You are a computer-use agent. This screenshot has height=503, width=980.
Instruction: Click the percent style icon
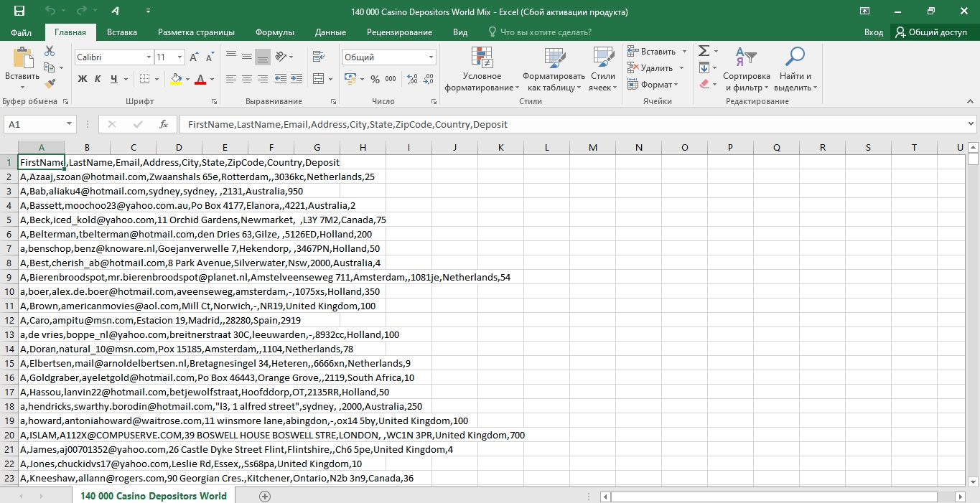[374, 79]
